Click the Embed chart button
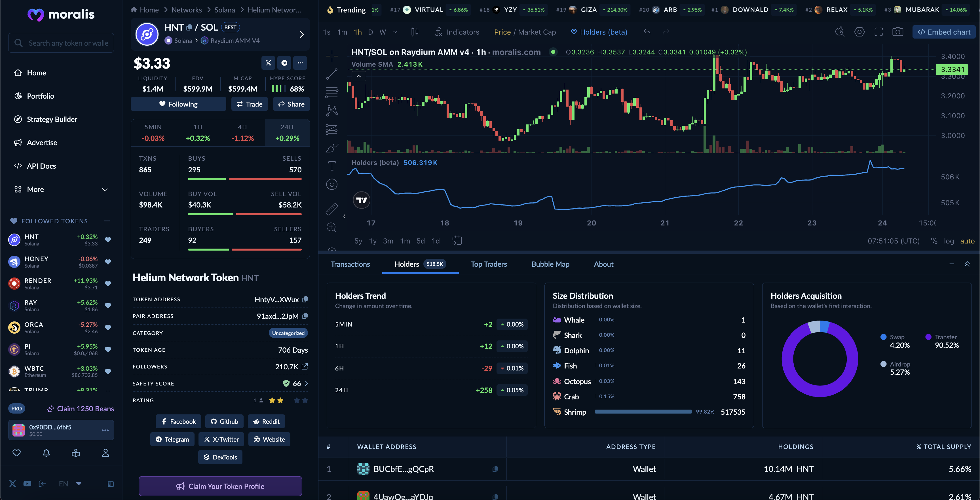 click(x=943, y=32)
